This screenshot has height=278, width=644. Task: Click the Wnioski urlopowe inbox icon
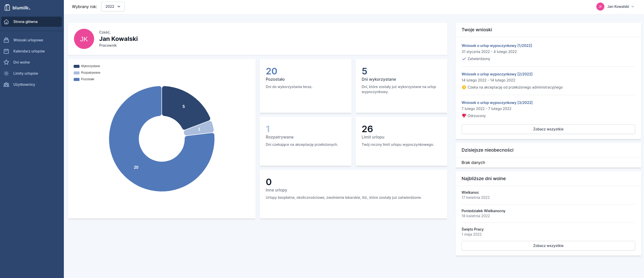(x=6, y=40)
